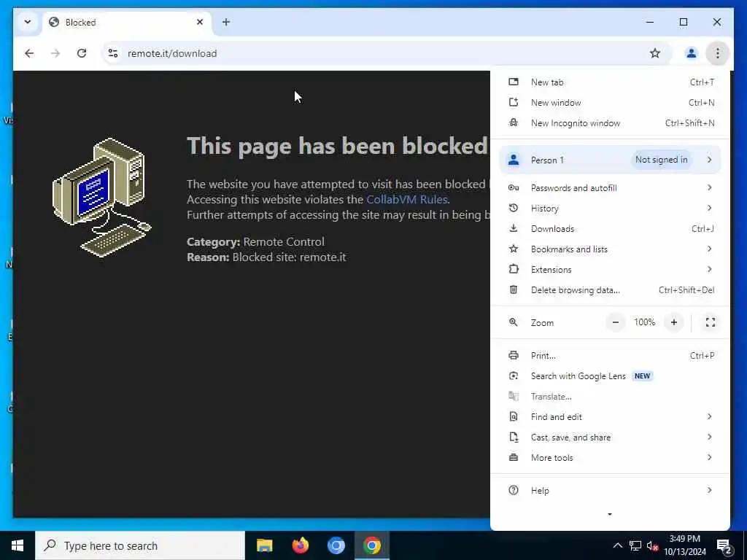
Task: Add a new tab with plus button
Action: [x=226, y=22]
